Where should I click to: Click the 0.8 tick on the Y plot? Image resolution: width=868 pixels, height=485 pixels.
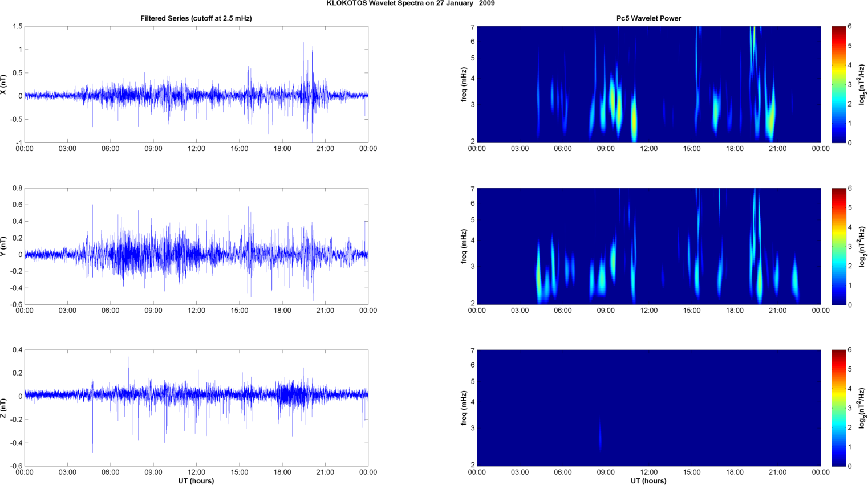[17, 188]
